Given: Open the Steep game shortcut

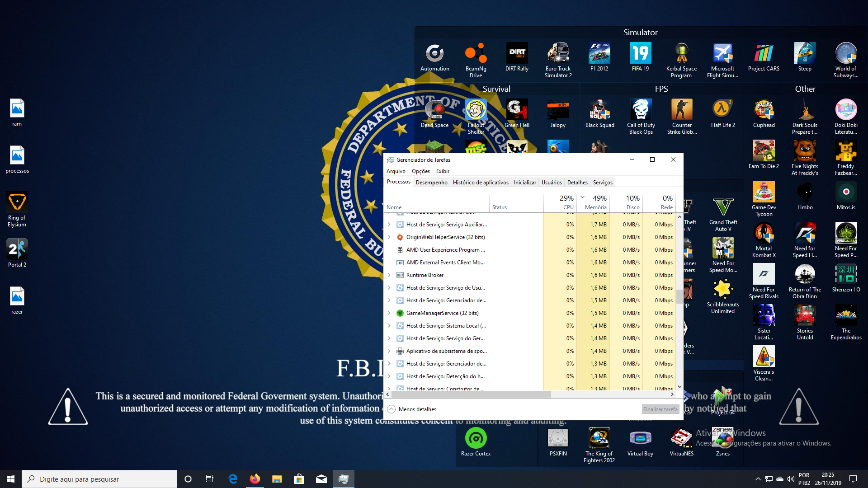Looking at the screenshot, I should pyautogui.click(x=805, y=57).
